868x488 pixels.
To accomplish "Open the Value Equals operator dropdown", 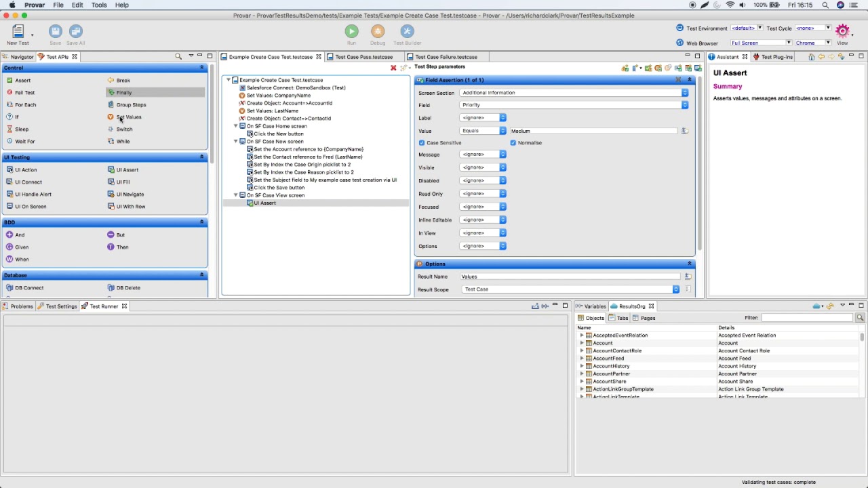I will (483, 131).
